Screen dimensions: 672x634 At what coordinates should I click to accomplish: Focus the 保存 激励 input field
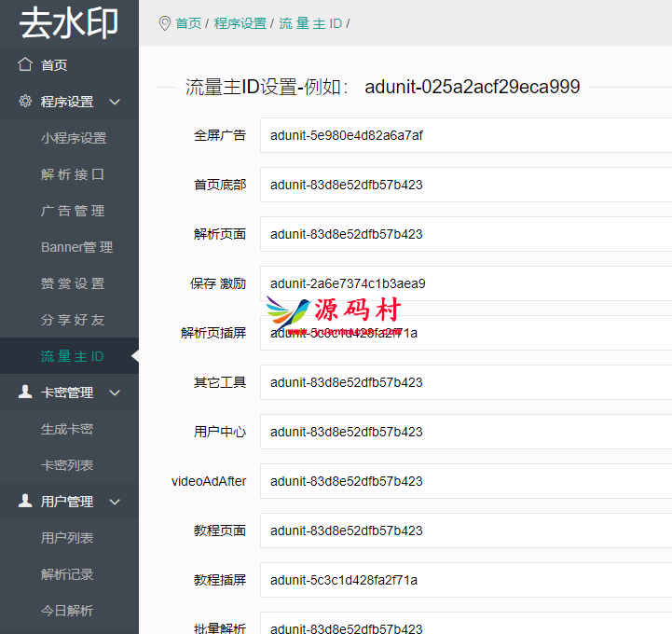click(x=466, y=283)
